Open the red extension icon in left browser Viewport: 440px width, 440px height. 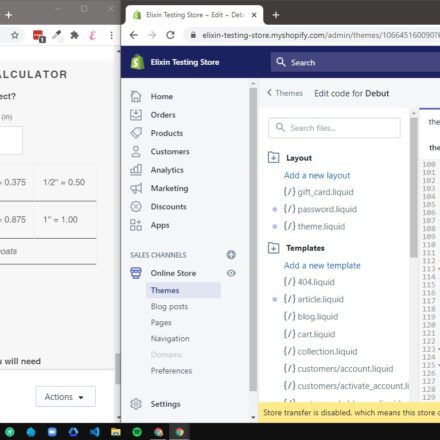39,36
